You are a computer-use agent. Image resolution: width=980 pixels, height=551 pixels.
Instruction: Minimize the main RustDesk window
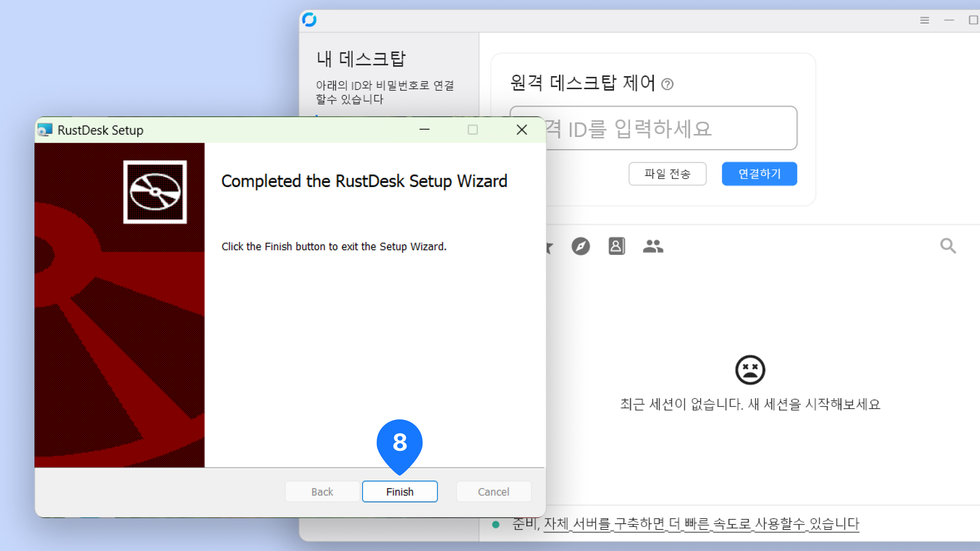click(949, 20)
